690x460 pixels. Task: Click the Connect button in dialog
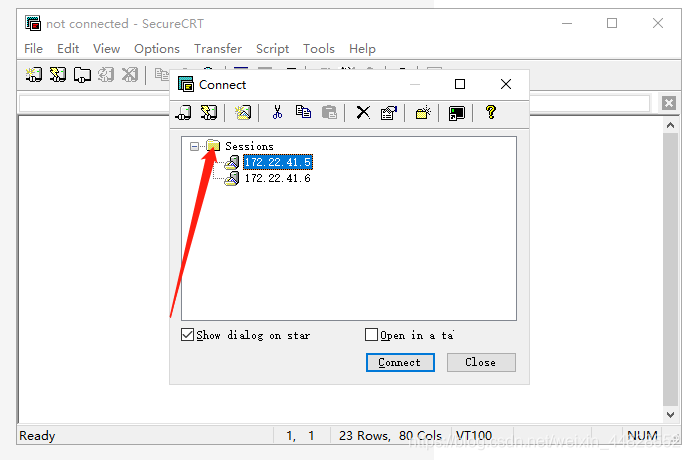[400, 362]
